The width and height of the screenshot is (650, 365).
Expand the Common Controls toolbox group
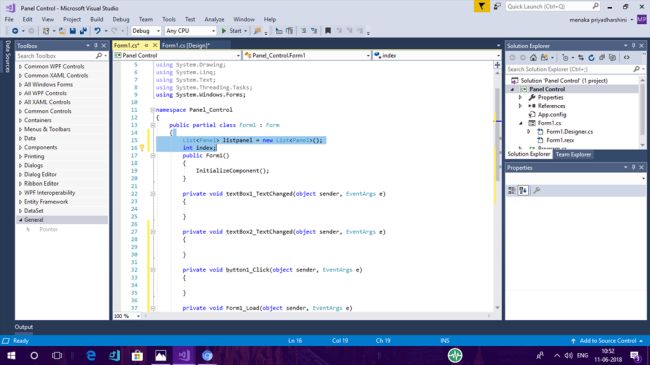pos(47,111)
